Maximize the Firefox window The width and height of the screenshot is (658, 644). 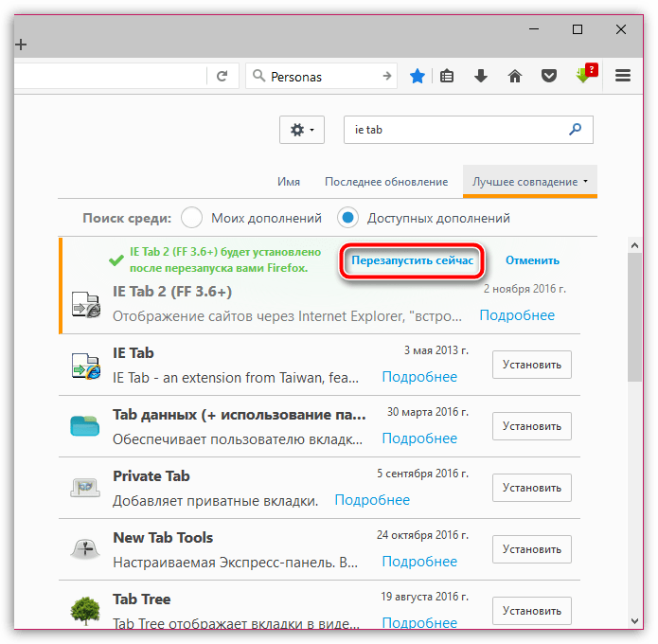tap(578, 29)
